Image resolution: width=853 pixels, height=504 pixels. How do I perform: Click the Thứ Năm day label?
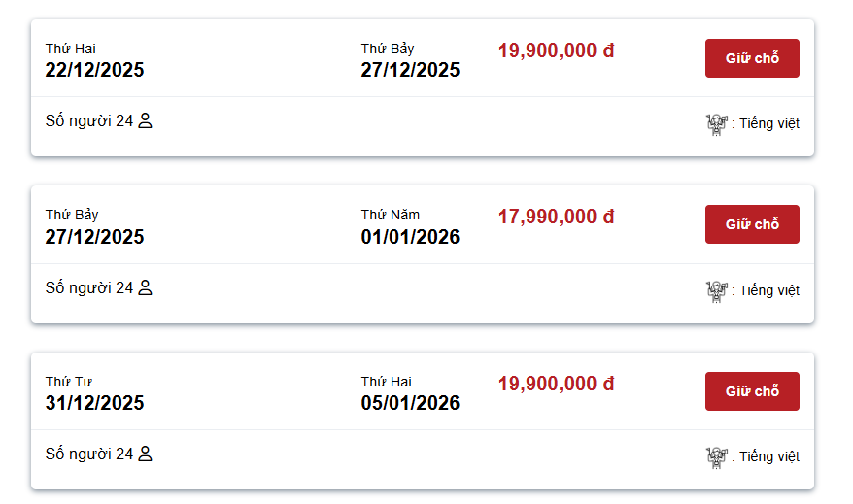(391, 215)
